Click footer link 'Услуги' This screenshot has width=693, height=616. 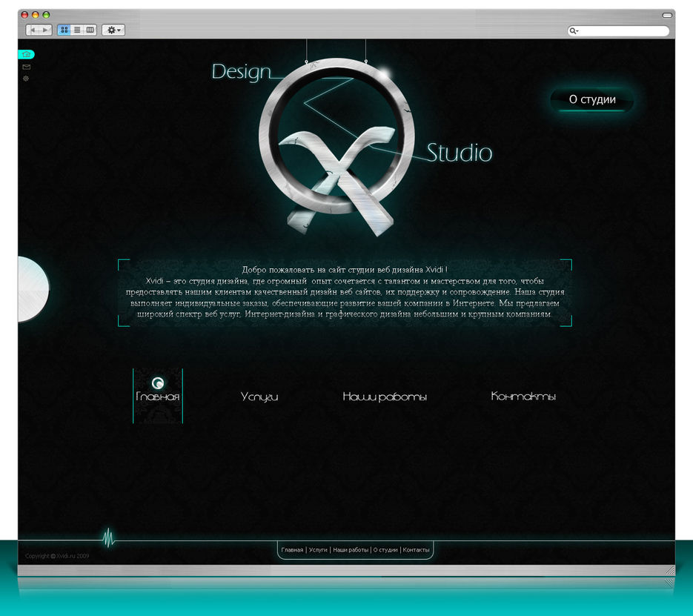318,550
